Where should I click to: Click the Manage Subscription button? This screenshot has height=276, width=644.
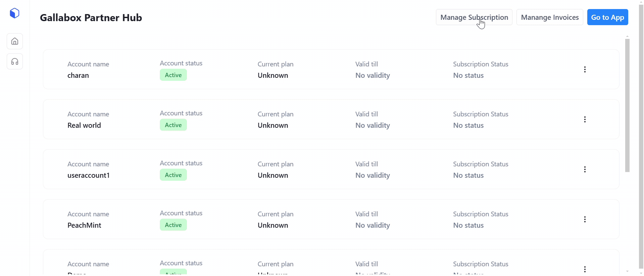(x=474, y=17)
